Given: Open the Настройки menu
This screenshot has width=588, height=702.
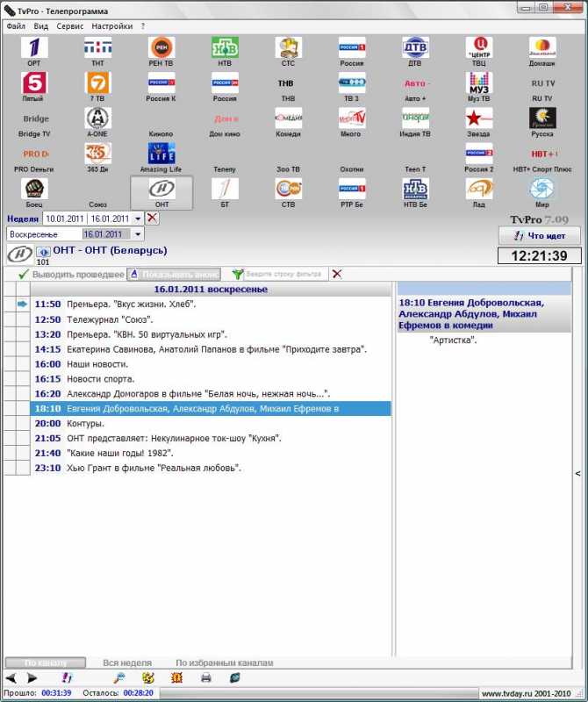Looking at the screenshot, I should pyautogui.click(x=112, y=26).
